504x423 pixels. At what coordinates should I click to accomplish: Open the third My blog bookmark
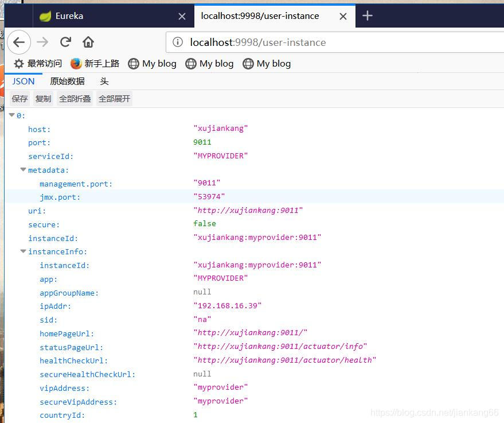coord(267,64)
